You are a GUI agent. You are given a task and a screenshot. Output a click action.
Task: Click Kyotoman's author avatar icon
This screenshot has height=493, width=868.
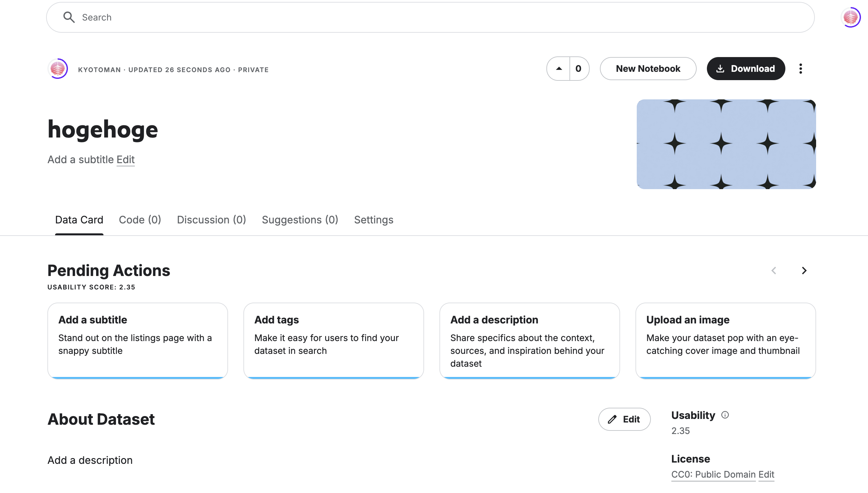tap(58, 69)
